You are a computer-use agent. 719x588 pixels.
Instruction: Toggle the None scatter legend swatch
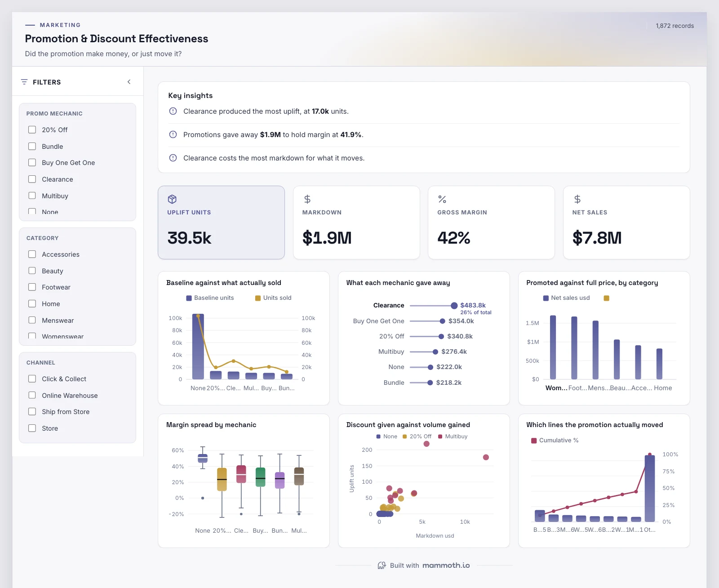tap(378, 437)
